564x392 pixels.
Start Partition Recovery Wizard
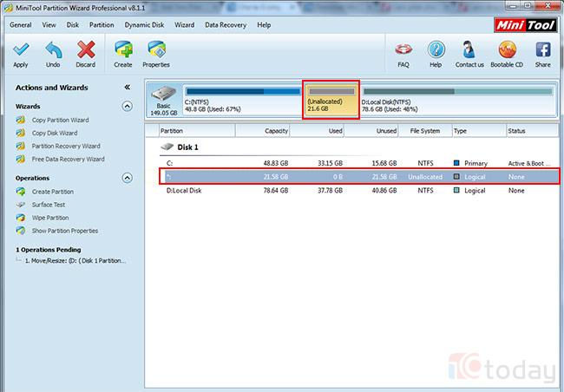[66, 146]
